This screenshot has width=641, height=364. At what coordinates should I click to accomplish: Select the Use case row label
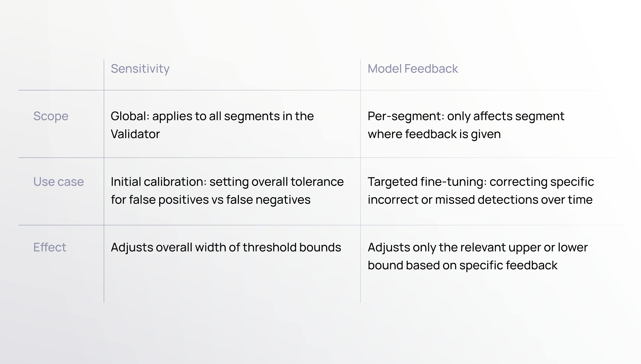coord(58,182)
